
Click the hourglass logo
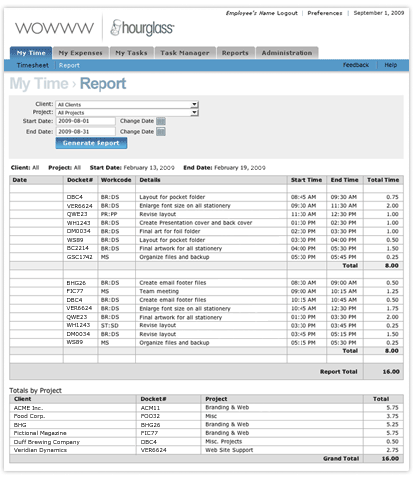pyautogui.click(x=142, y=28)
